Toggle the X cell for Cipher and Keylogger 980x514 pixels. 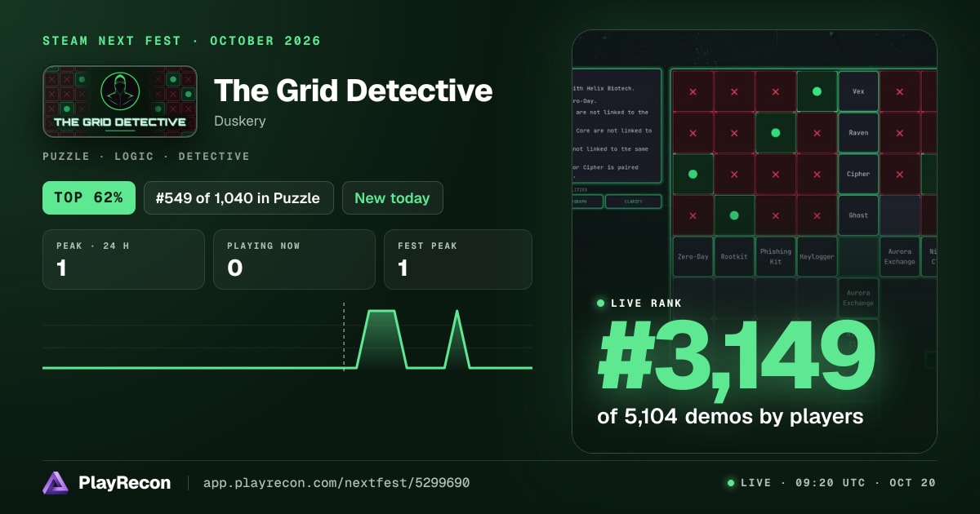tap(817, 174)
